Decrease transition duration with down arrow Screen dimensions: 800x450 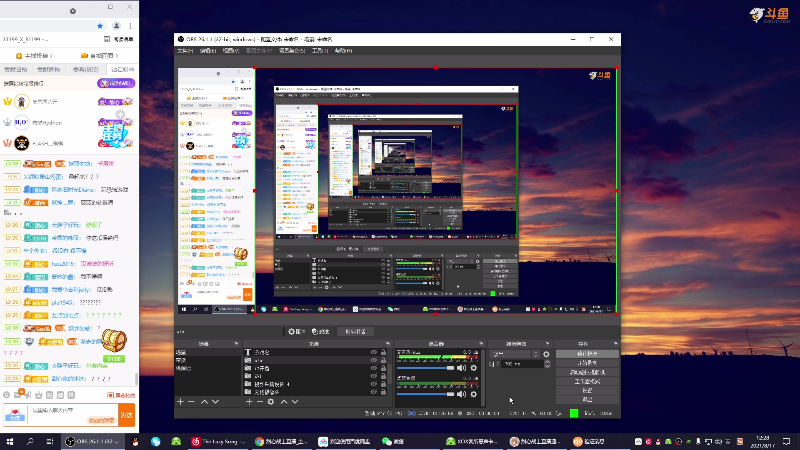coord(547,366)
